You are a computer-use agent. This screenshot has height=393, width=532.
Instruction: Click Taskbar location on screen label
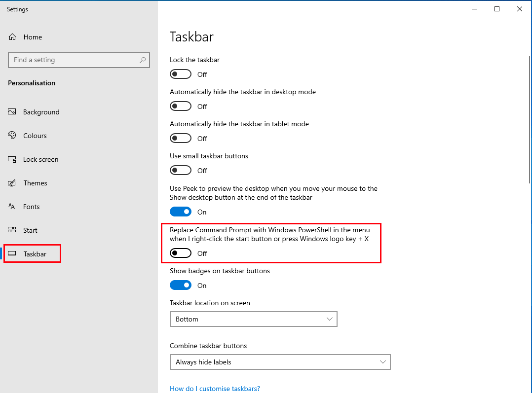(x=210, y=303)
